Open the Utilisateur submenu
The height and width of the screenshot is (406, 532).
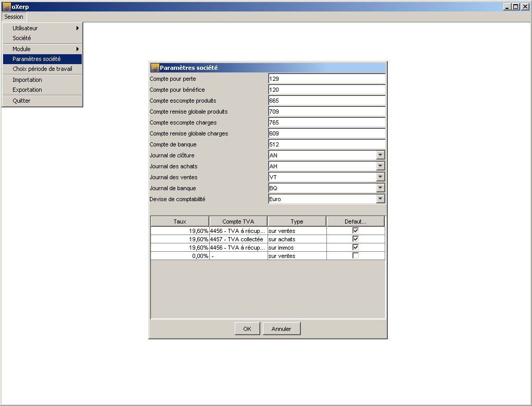click(42, 28)
